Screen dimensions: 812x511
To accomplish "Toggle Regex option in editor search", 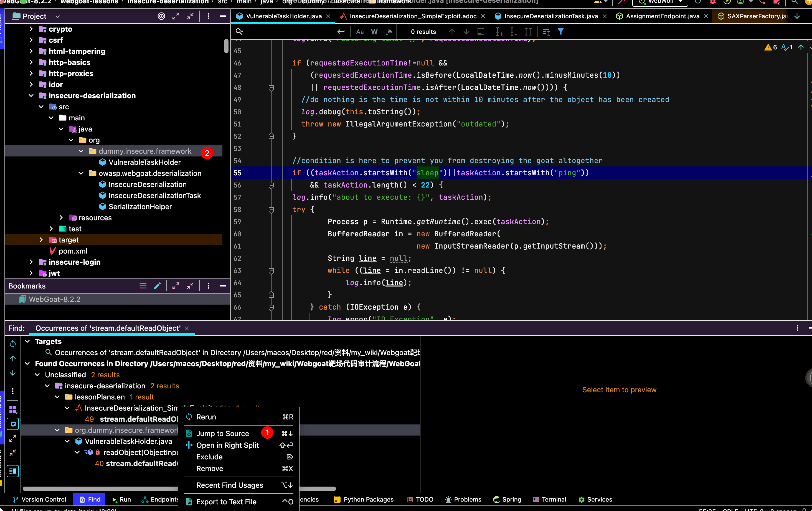I will [x=389, y=32].
